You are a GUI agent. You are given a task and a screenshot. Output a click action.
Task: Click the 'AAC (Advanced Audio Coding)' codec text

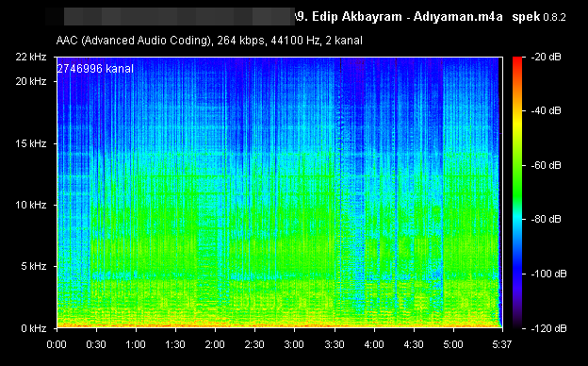[134, 41]
